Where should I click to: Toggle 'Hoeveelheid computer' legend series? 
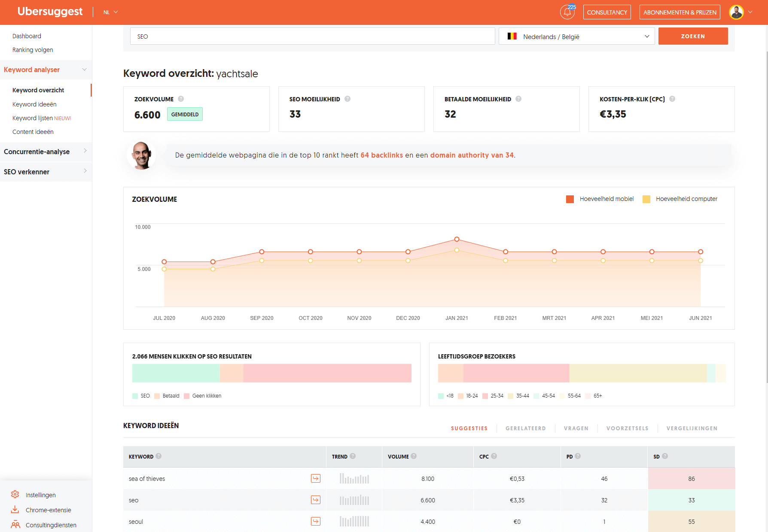680,199
